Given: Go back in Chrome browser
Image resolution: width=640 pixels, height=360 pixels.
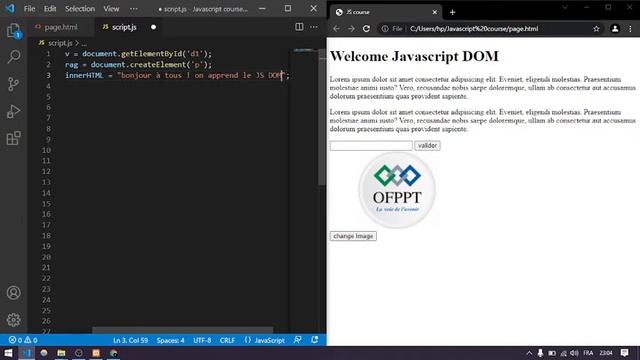Looking at the screenshot, I should point(336,29).
